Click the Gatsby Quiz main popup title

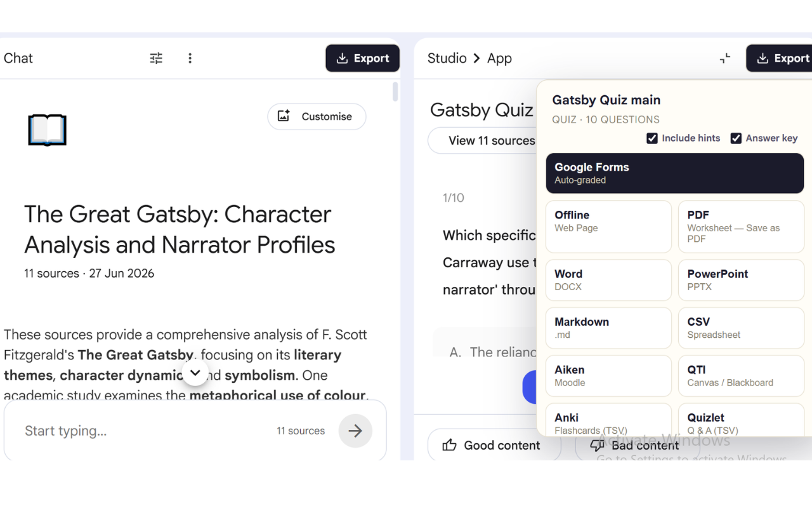pyautogui.click(x=606, y=100)
